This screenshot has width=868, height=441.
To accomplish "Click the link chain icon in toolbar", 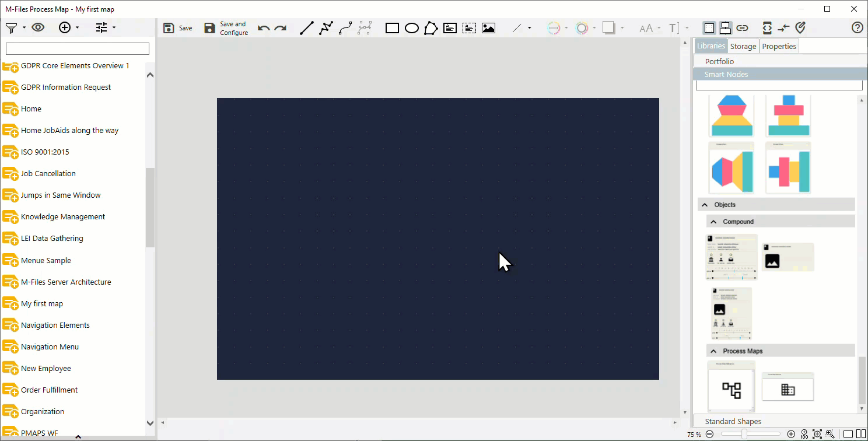I will point(742,28).
